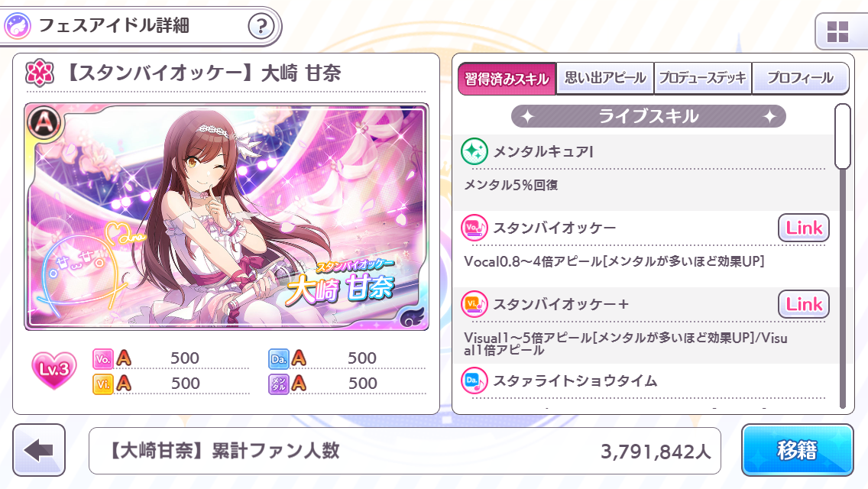The height and width of the screenshot is (489, 868).
Task: Tap the 累計ファン人数 fan count bar
Action: 405,451
